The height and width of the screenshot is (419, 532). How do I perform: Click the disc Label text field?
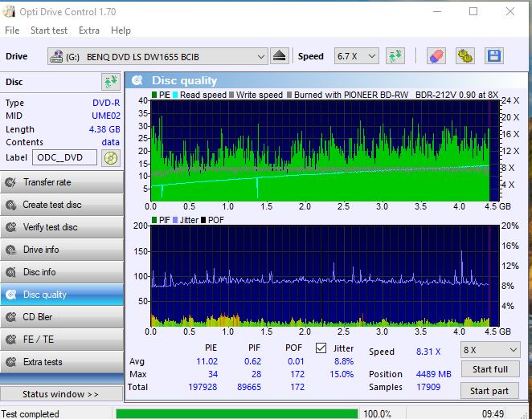(66, 157)
